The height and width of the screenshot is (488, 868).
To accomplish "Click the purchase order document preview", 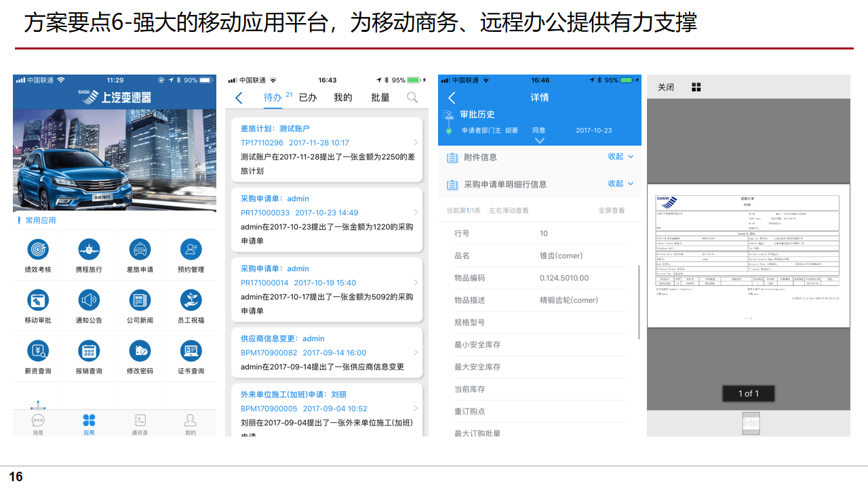I will [x=749, y=256].
